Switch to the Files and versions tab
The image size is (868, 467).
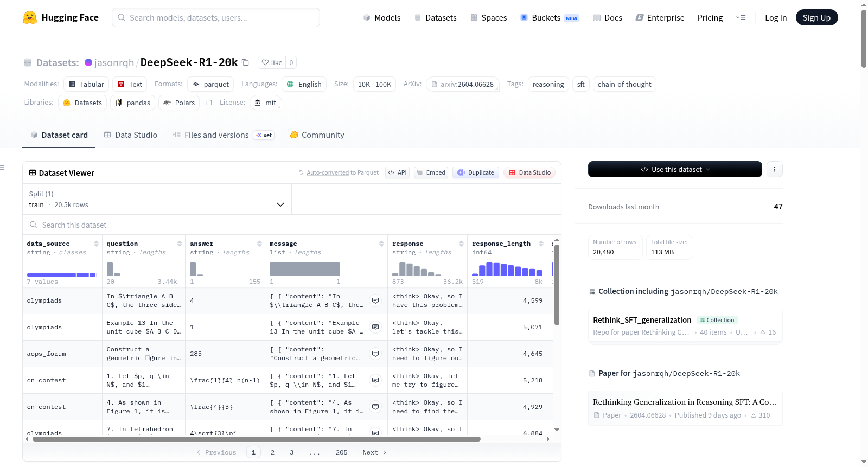click(x=224, y=135)
